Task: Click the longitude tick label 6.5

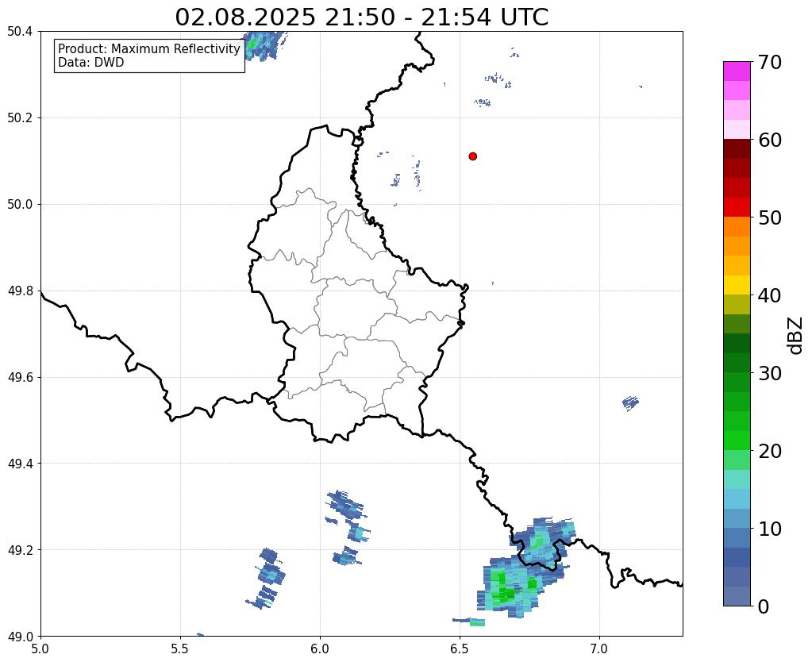Action: tap(460, 649)
